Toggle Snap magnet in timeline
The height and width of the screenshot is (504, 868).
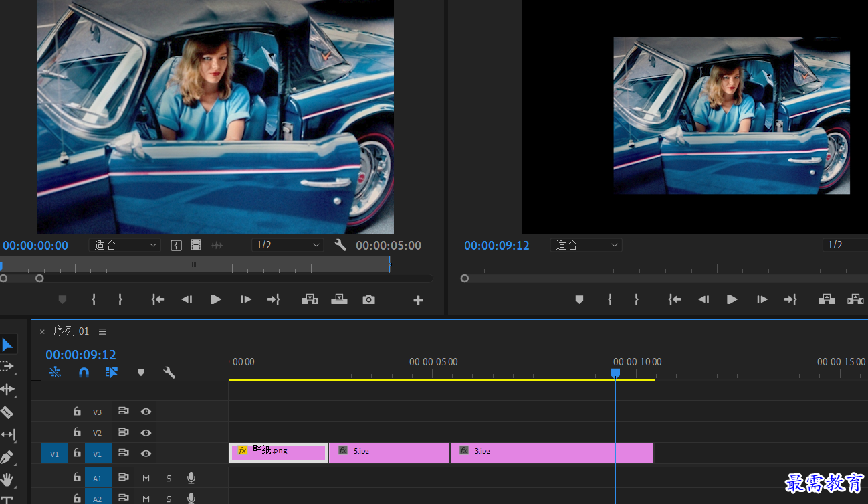(x=84, y=372)
